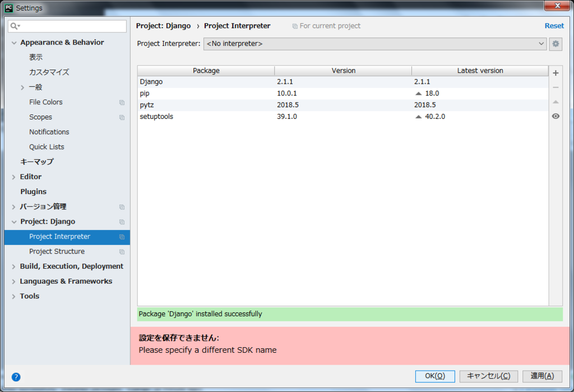574x392 pixels.
Task: Collapse the Appearance & Behavior section
Action: click(14, 43)
